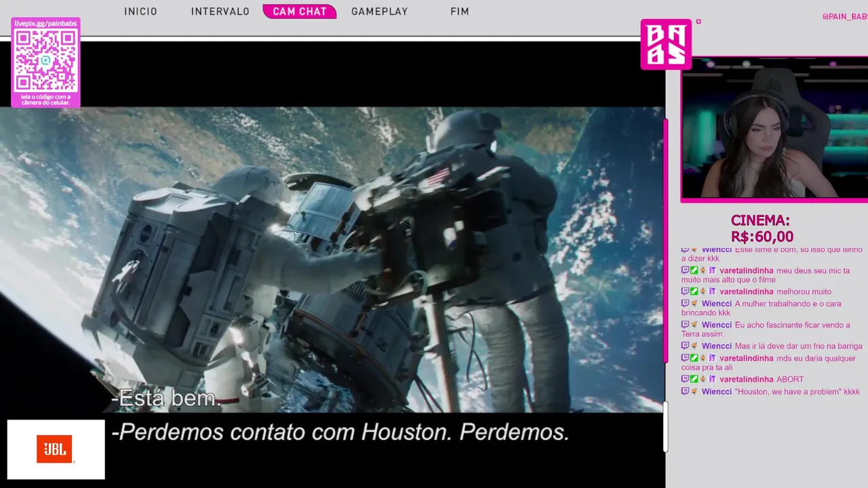Click the CINEMA: R$:60,00 goal text
Viewport: 868px width, 488px height.
tap(762, 228)
